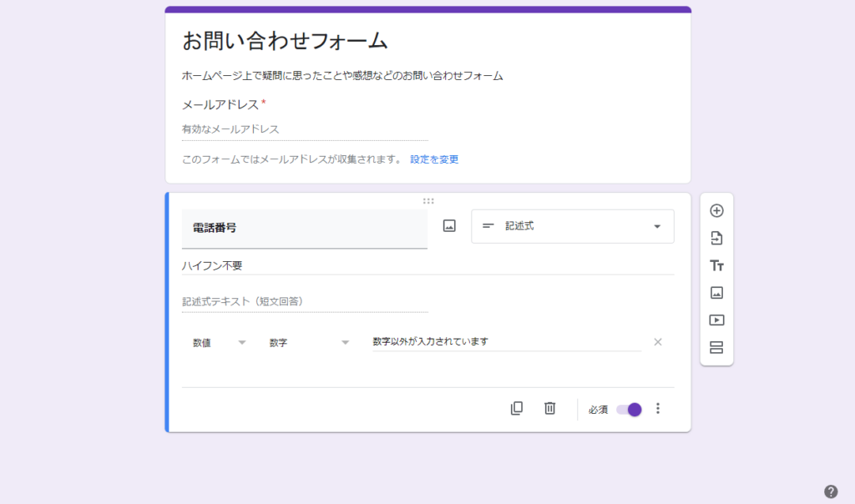Click the 有効なメールアドレス placeholder field

pyautogui.click(x=305, y=129)
